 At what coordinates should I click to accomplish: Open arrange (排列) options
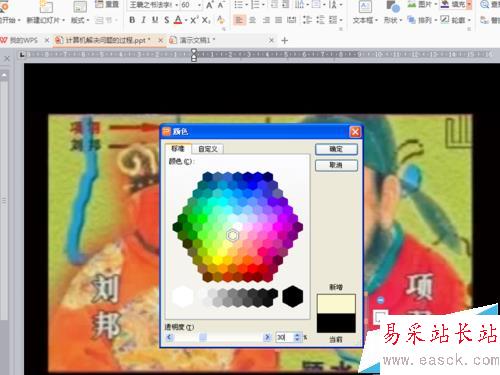pyautogui.click(x=421, y=20)
